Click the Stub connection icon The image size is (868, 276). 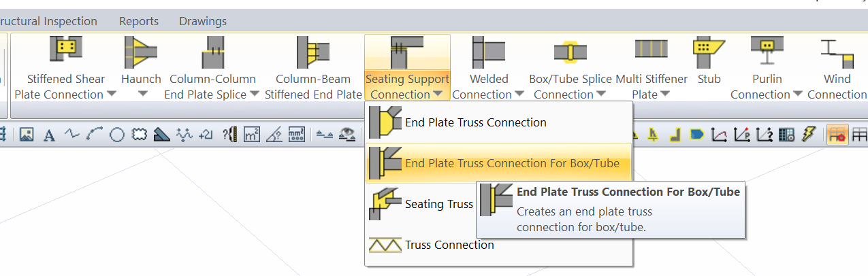point(709,49)
